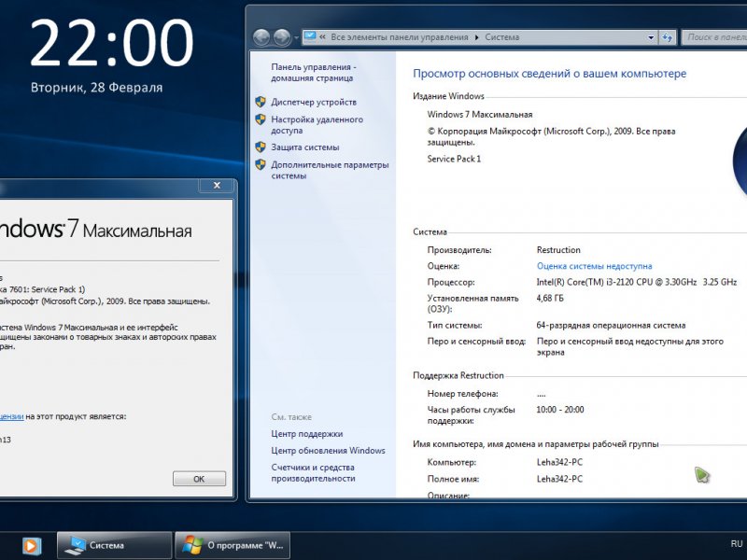Click the 'Просмотр основных сведений' heading
Image resolution: width=747 pixels, height=560 pixels.
549,74
